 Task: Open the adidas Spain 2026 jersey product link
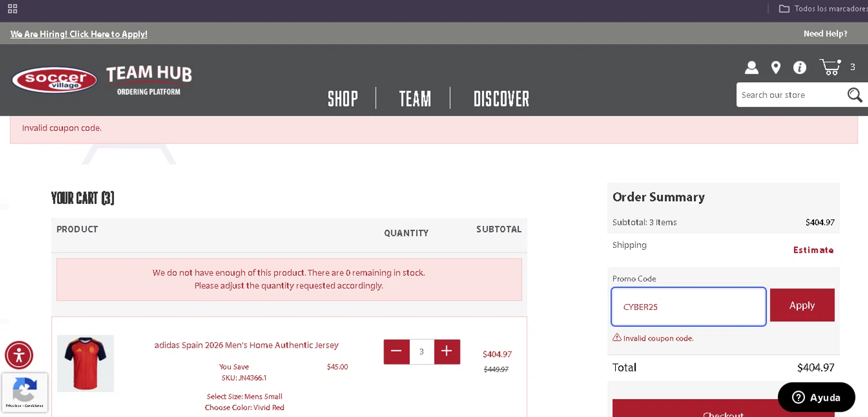(x=246, y=345)
